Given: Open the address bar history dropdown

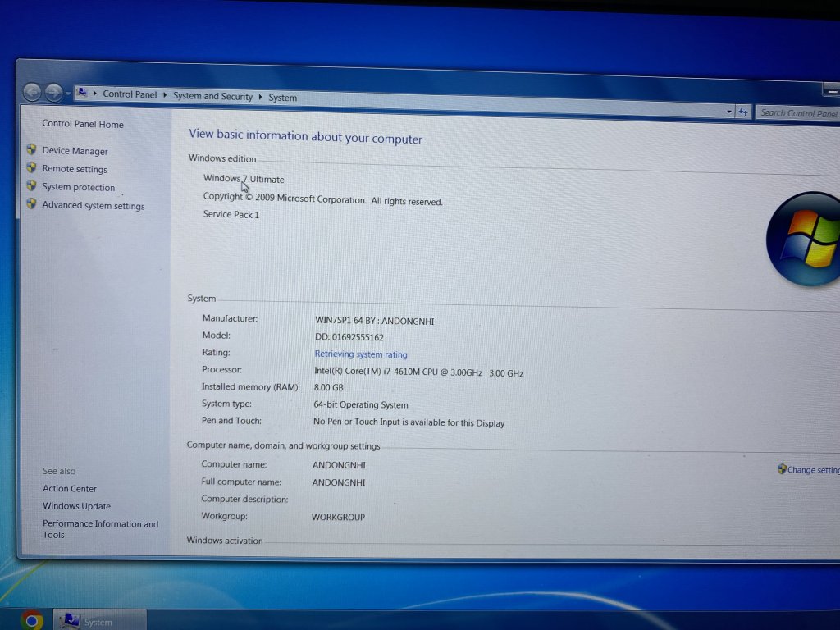Looking at the screenshot, I should (729, 112).
